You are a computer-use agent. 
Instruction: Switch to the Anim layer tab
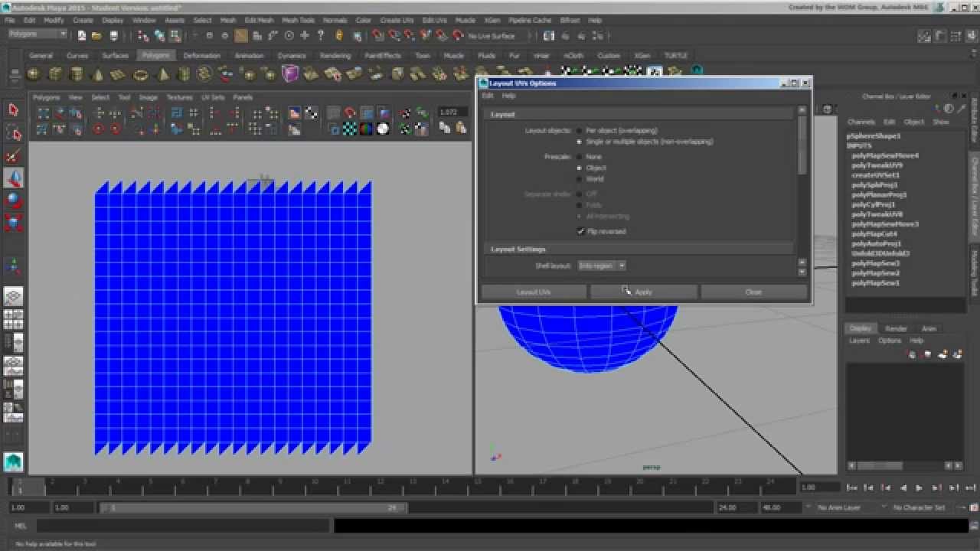pos(929,328)
